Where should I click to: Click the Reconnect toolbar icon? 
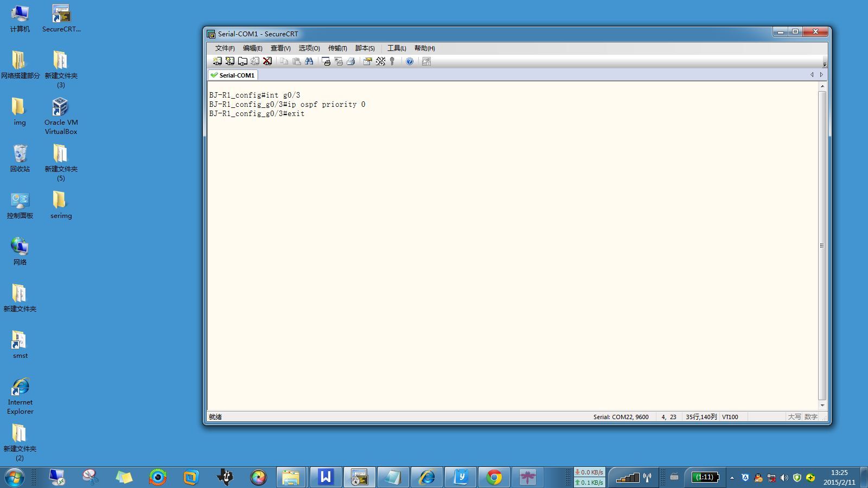pyautogui.click(x=255, y=61)
